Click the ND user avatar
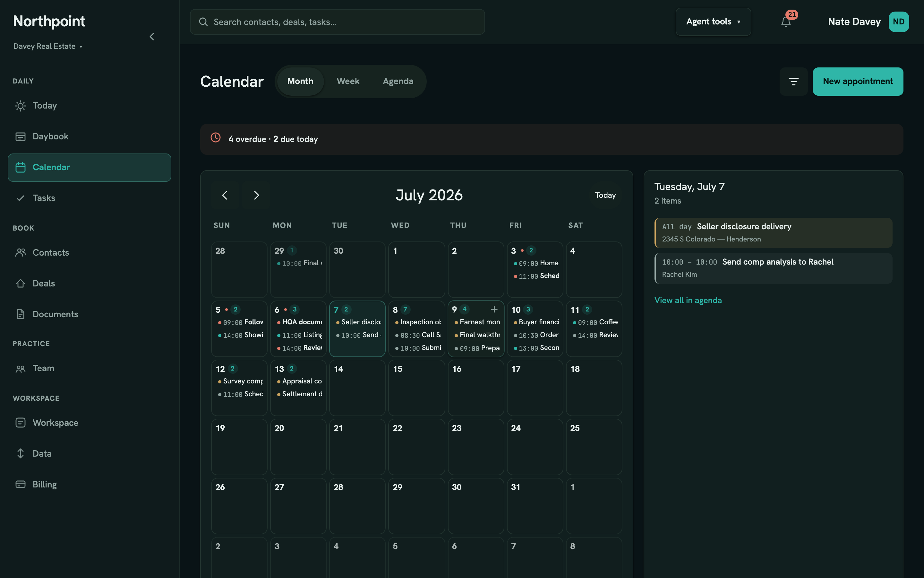This screenshot has width=924, height=578. pyautogui.click(x=898, y=22)
